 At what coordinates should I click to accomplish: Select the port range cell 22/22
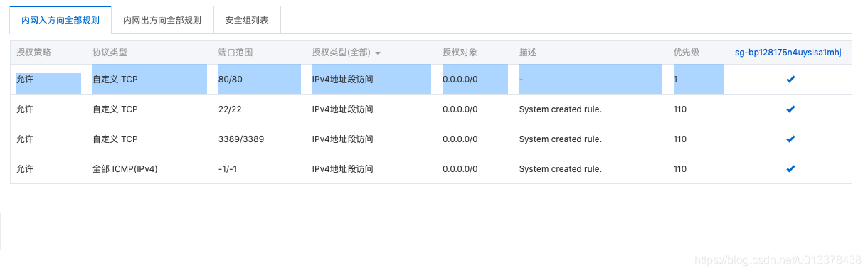pos(231,109)
